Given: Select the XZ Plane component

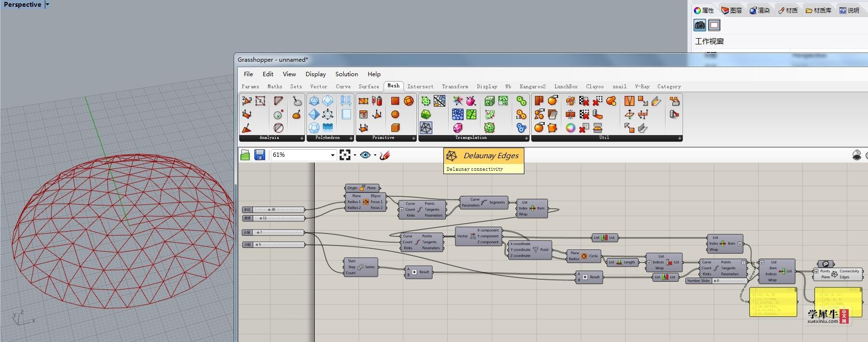Looking at the screenshot, I should pyautogui.click(x=362, y=188).
